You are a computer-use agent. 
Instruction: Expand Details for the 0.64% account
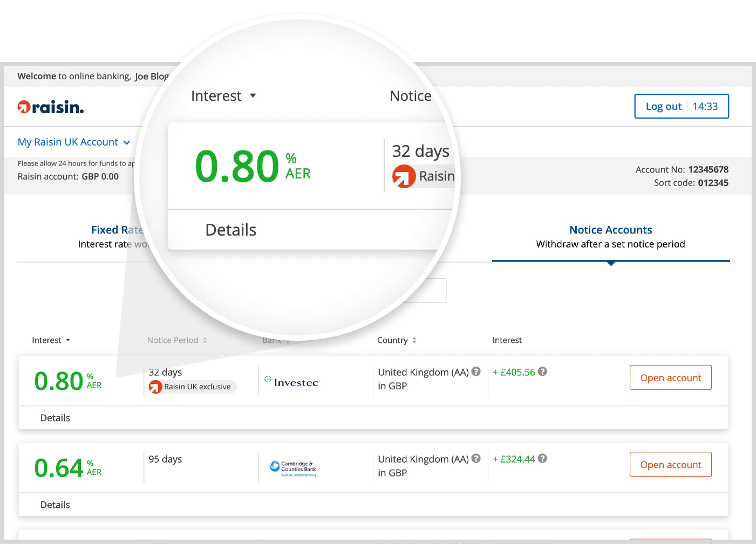click(55, 505)
